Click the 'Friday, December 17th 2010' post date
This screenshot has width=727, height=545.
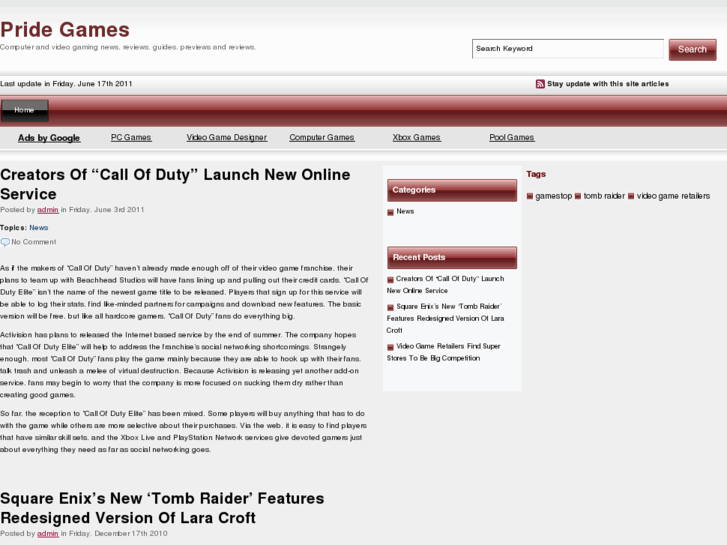pos(118,533)
